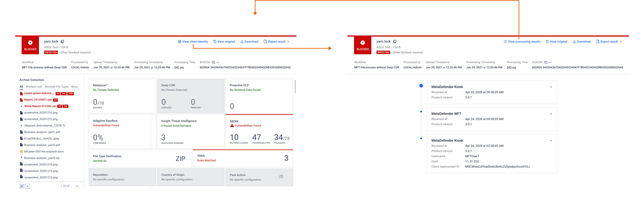This screenshot has height=210, width=644.
Task: Click the Vul tag on Stock-Report-012345.zip
Action: coord(65,106)
